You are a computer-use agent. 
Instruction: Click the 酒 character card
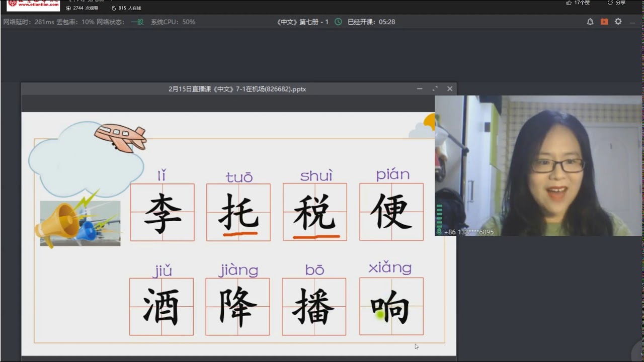(162, 307)
